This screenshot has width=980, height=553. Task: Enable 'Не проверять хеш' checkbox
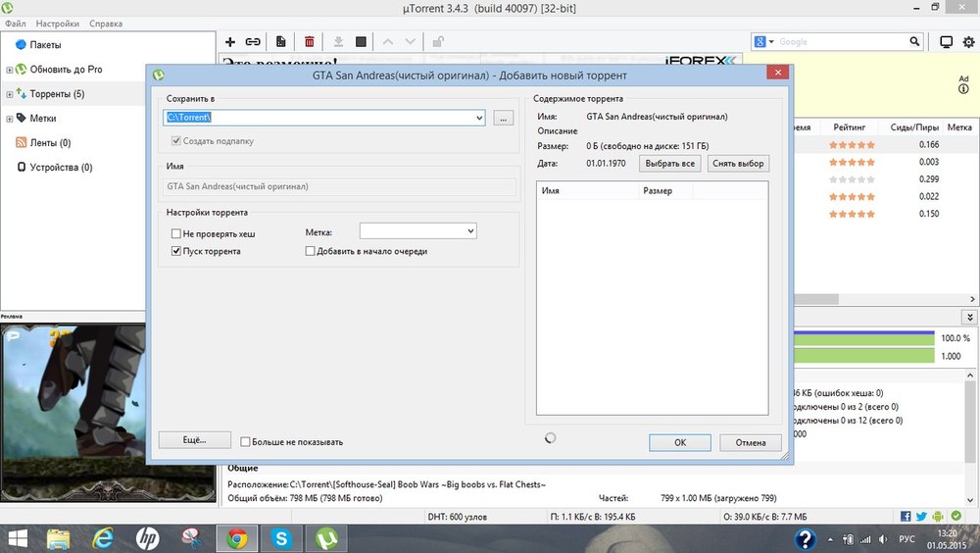click(175, 233)
